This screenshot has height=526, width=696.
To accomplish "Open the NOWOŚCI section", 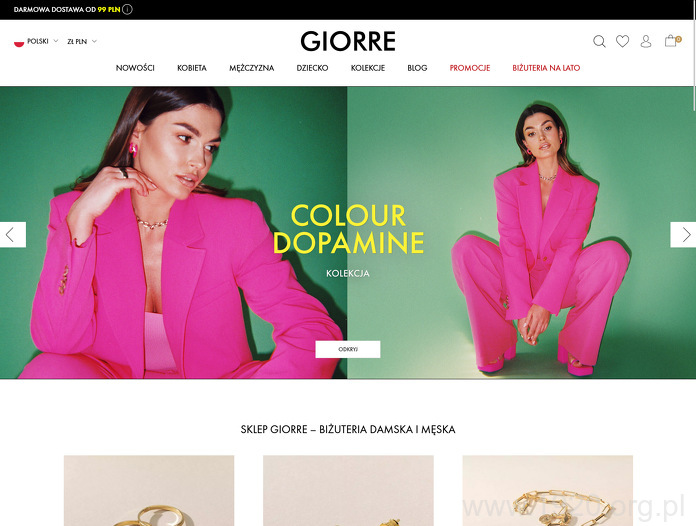I will tap(135, 68).
